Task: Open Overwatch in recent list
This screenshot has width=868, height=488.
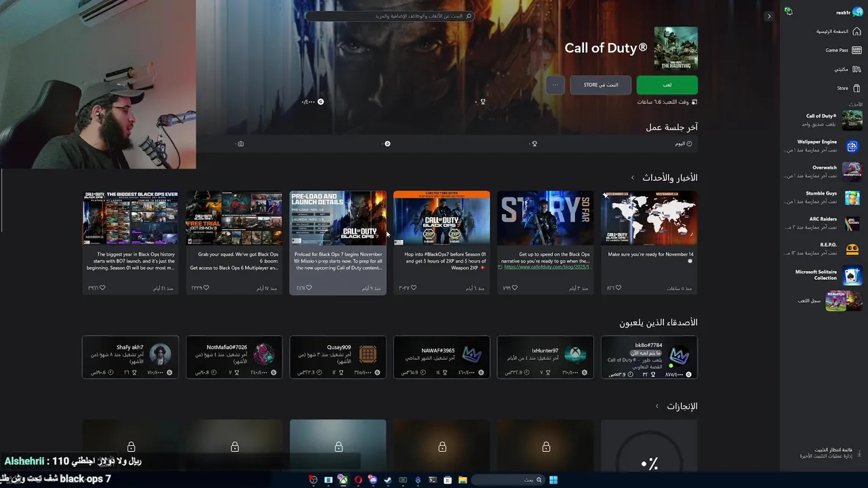Action: 824,171
